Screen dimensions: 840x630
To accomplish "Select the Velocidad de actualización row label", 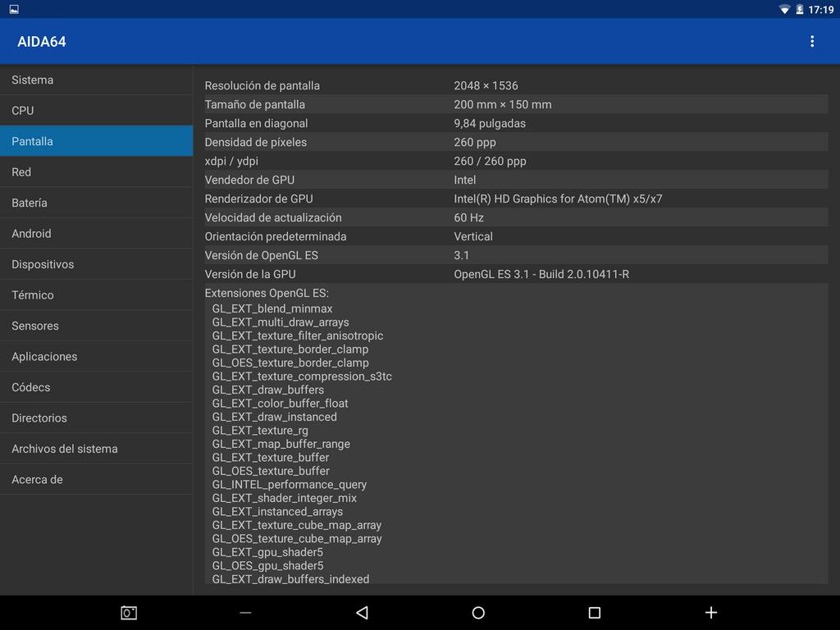I will pyautogui.click(x=273, y=217).
